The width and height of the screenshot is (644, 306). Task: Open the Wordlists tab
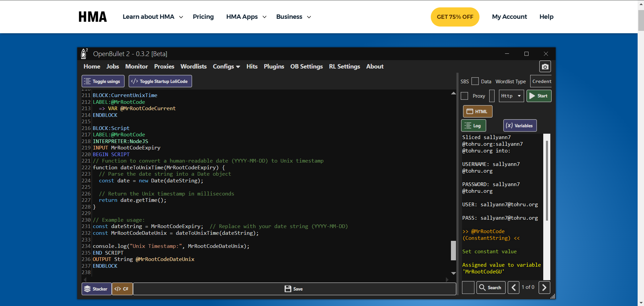tap(193, 67)
